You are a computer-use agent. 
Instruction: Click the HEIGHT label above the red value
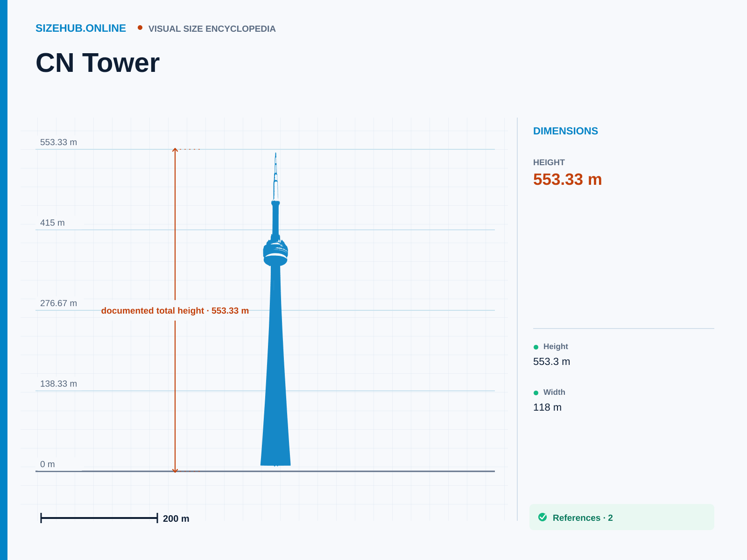[x=549, y=162]
